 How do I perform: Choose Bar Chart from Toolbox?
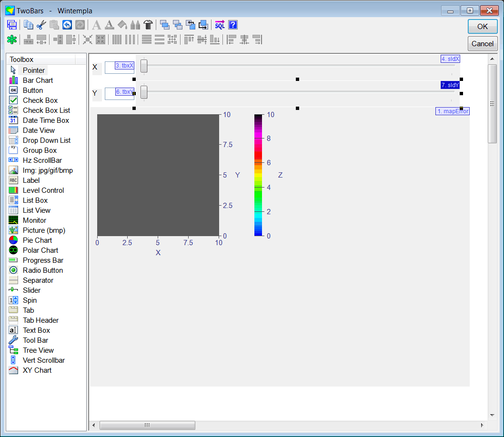coord(38,80)
